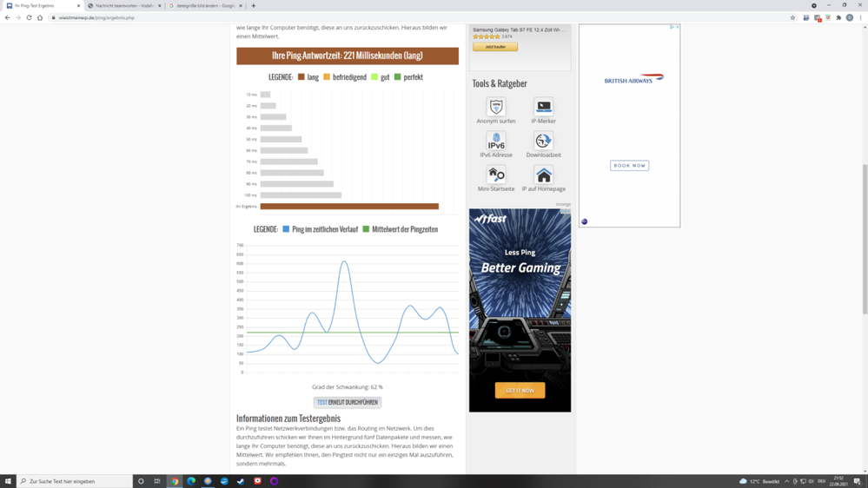
Task: Open the IPv6 Adresse tool icon
Action: tap(496, 141)
